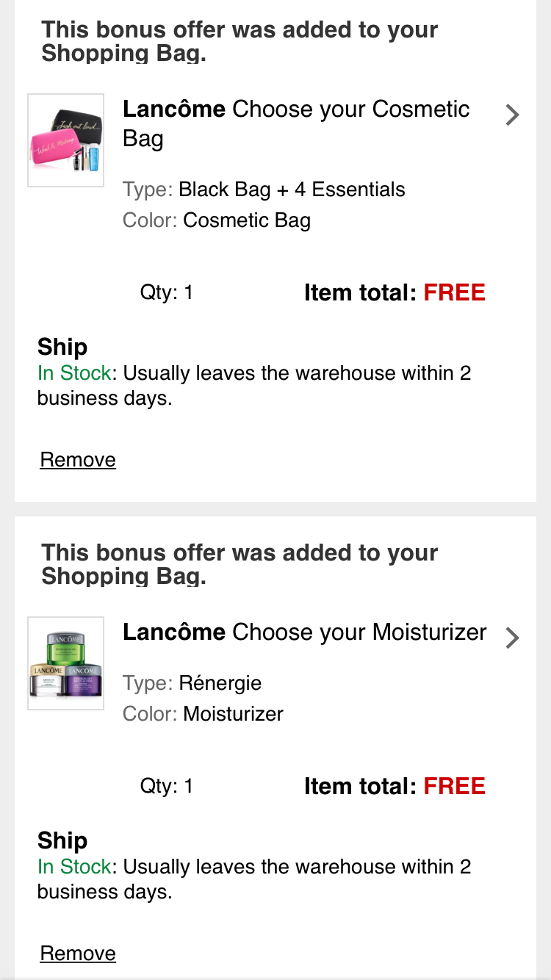Tap the FREE item total for Cosmetic Bag

tap(454, 293)
